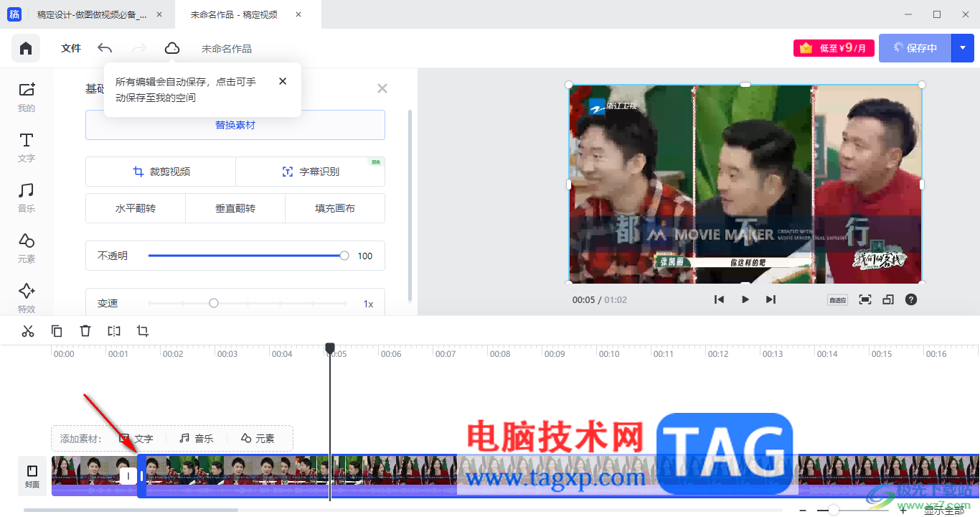Image resolution: width=980 pixels, height=517 pixels.
Task: Undo the last edit
Action: 105,48
